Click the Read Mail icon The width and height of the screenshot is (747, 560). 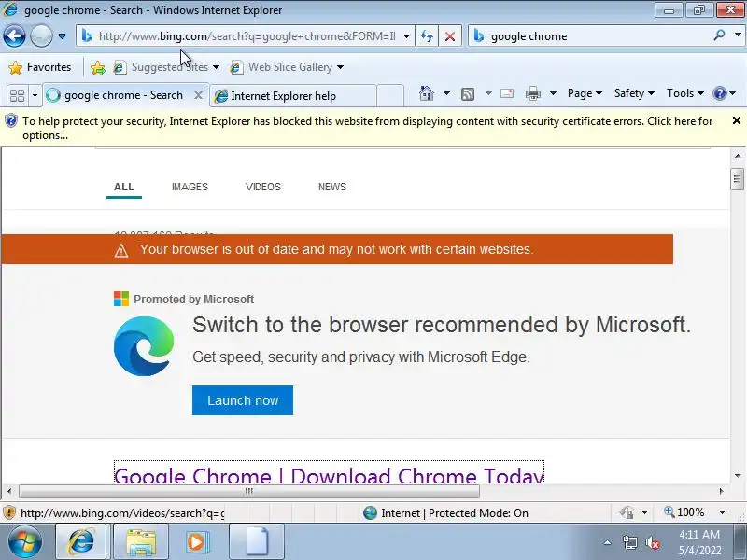pyautogui.click(x=507, y=93)
